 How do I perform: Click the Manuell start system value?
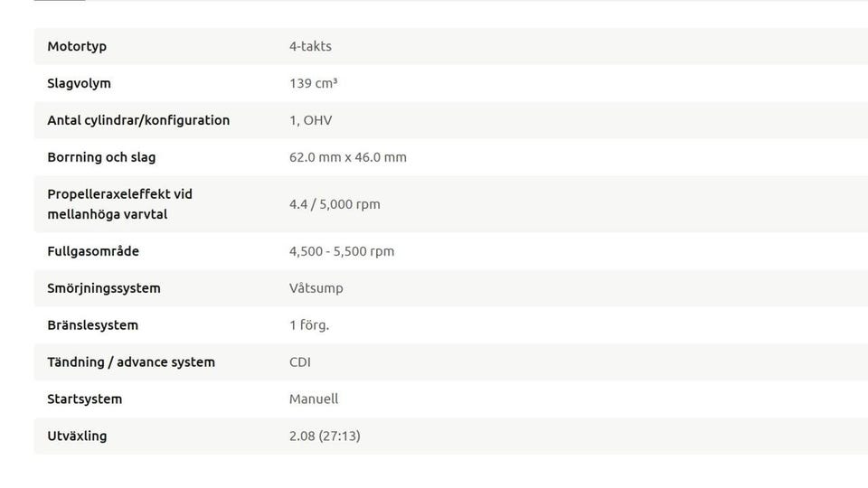[x=314, y=399]
